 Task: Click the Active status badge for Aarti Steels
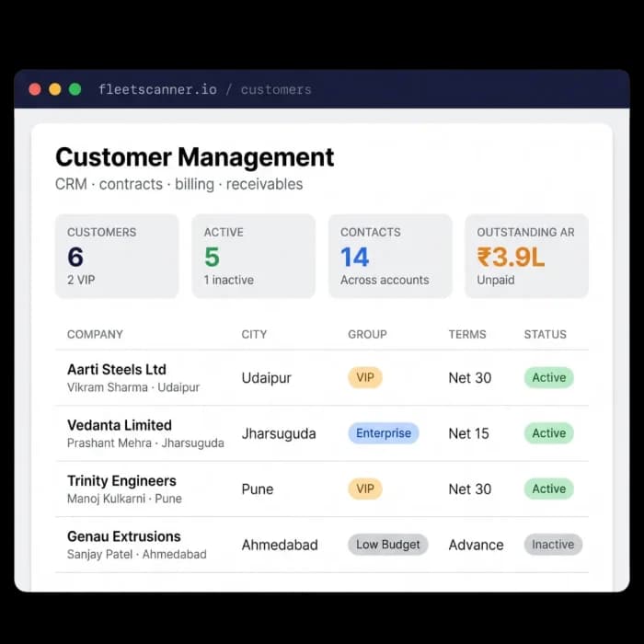[x=548, y=377]
